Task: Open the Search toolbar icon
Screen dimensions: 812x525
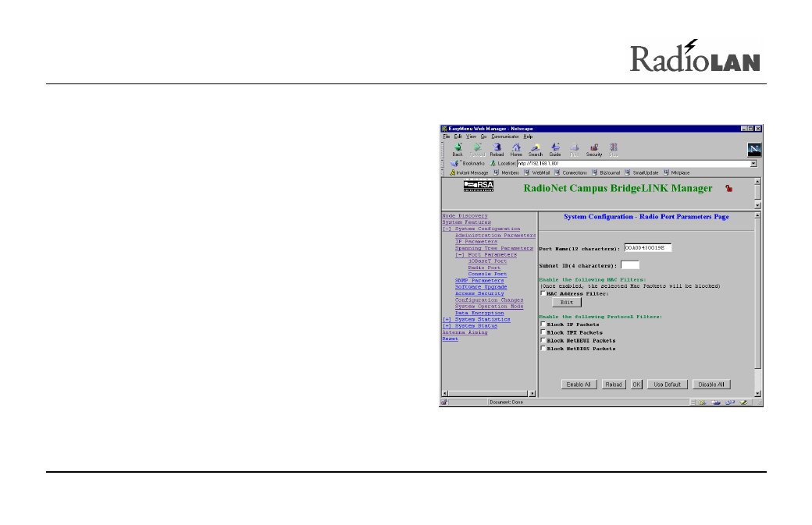Action: [536, 150]
